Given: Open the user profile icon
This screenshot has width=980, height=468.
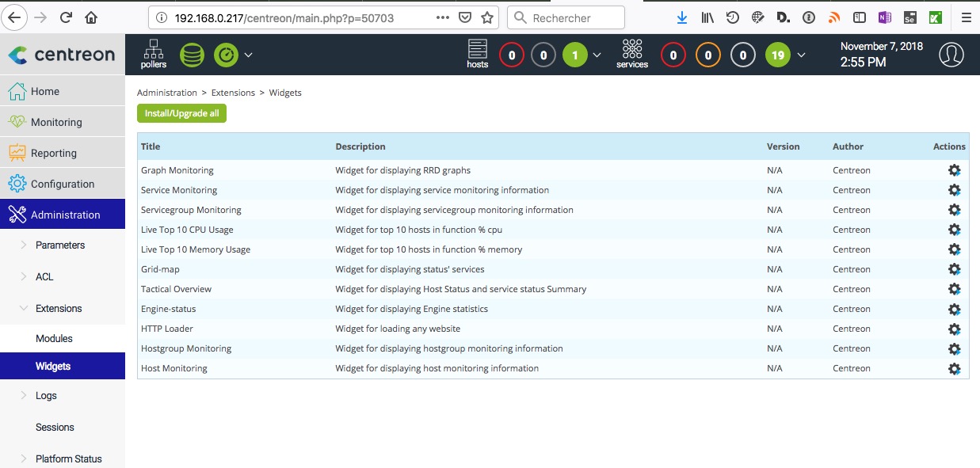Looking at the screenshot, I should pyautogui.click(x=951, y=55).
